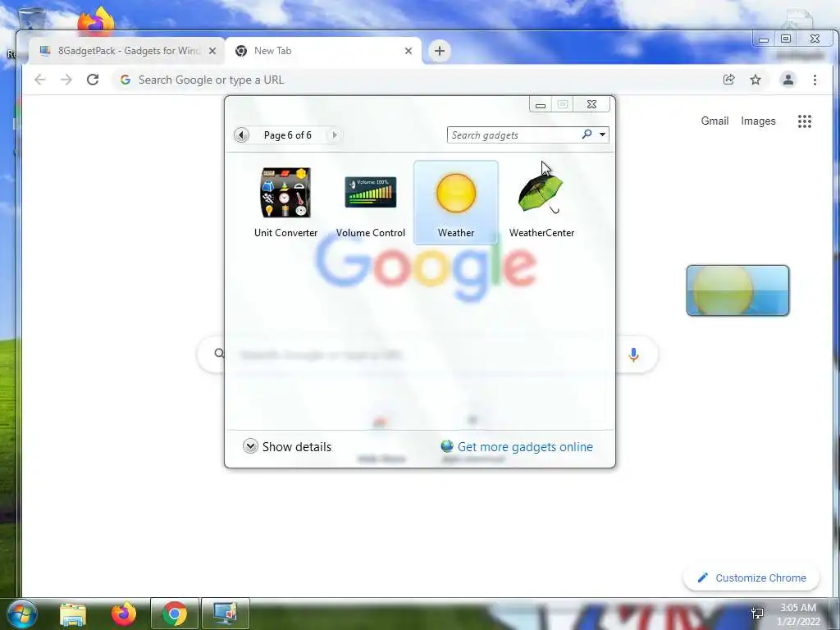Bookmark this page with the star icon

[756, 80]
